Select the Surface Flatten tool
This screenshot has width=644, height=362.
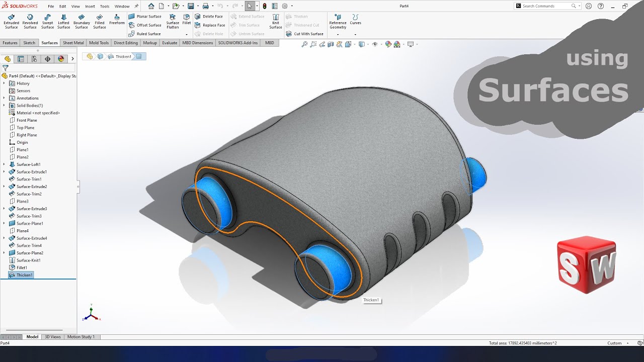click(x=173, y=22)
